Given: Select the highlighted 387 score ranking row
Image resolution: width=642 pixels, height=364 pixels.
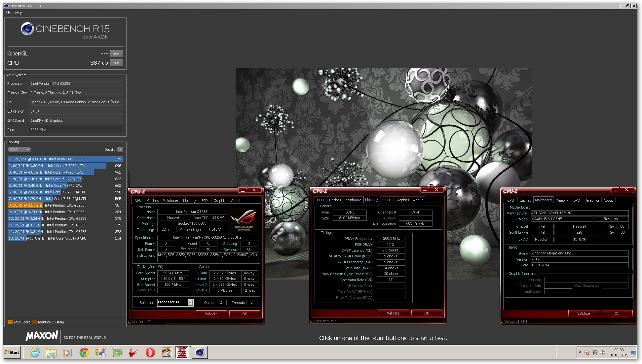Looking at the screenshot, I should click(65, 205).
